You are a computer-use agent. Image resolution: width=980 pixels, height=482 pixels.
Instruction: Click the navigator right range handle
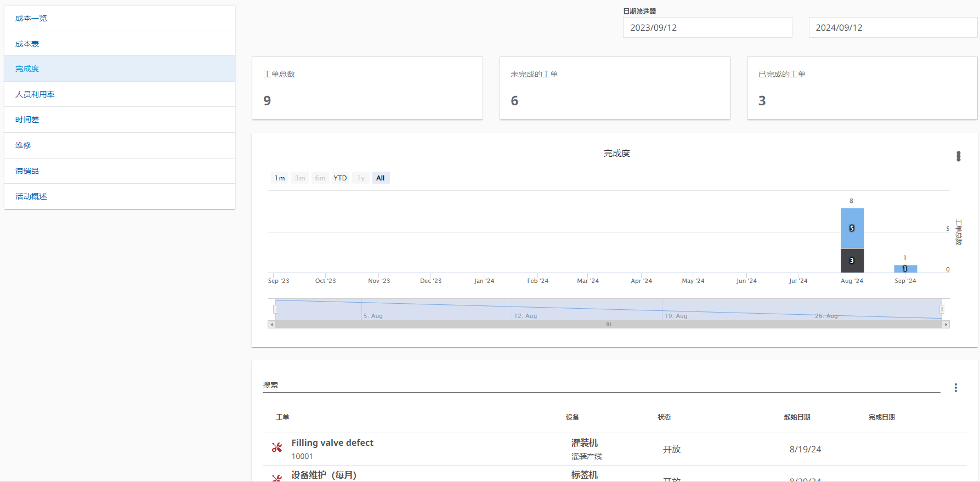click(x=942, y=309)
